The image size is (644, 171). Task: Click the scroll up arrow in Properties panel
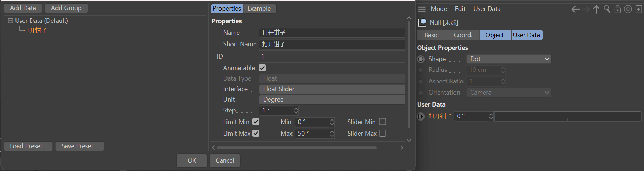click(x=409, y=18)
